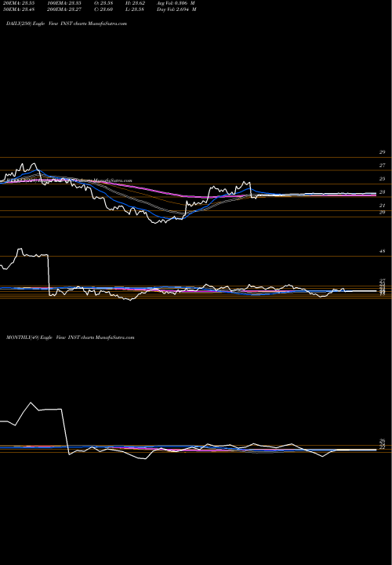Click price level 29 on daily chart axis
The image size is (392, 565).
(x=382, y=152)
